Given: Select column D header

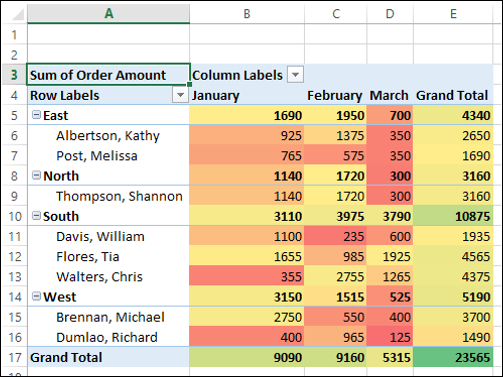Looking at the screenshot, I should [x=390, y=14].
